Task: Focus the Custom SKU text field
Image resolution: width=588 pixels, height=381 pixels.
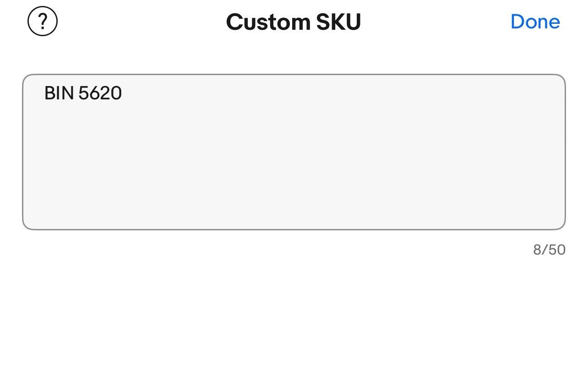Action: click(294, 152)
